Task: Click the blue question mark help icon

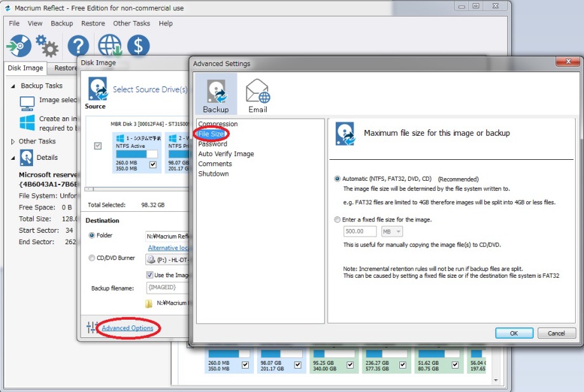Action: [78, 46]
